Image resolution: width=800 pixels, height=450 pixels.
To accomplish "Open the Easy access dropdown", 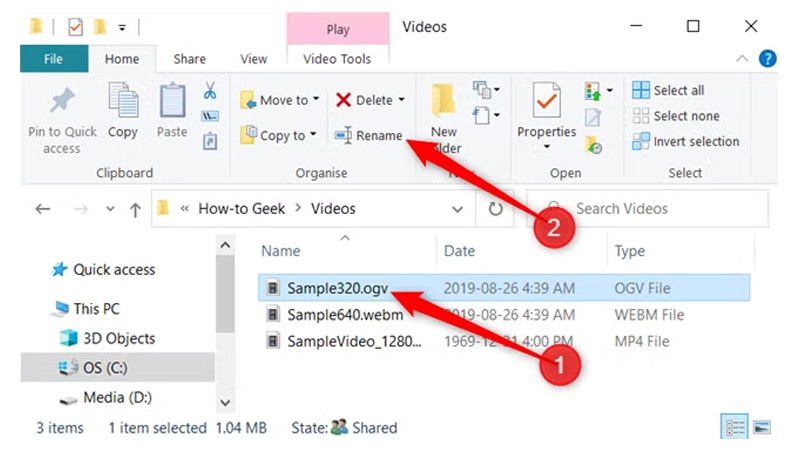I will coord(486,115).
